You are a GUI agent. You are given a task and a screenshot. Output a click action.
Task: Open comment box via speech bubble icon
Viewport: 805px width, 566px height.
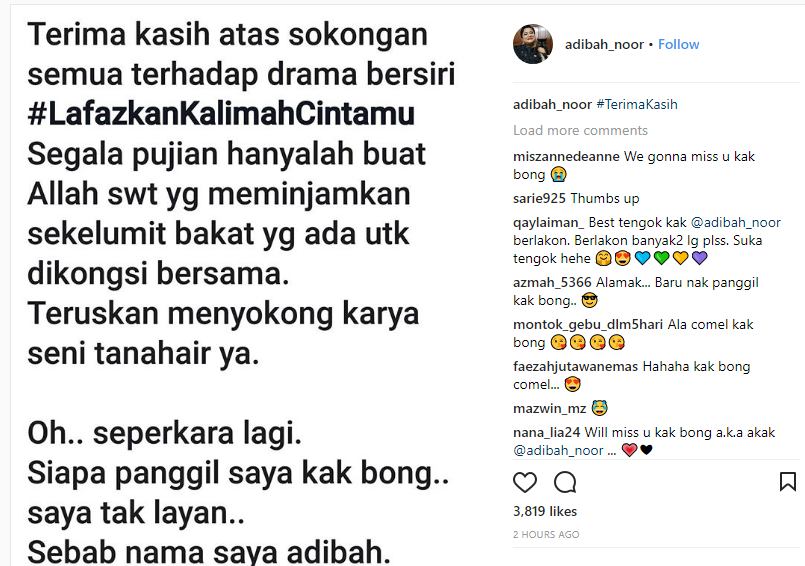pyautogui.click(x=565, y=482)
